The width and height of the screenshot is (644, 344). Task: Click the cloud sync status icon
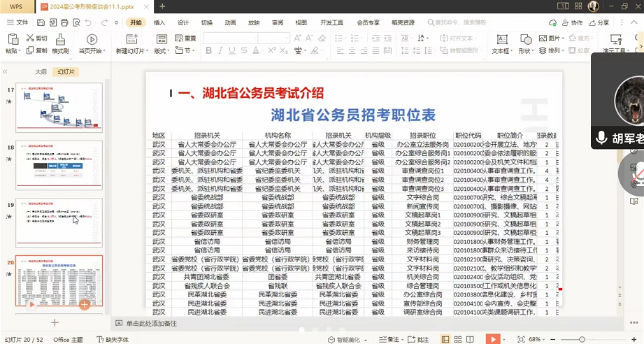(552, 22)
